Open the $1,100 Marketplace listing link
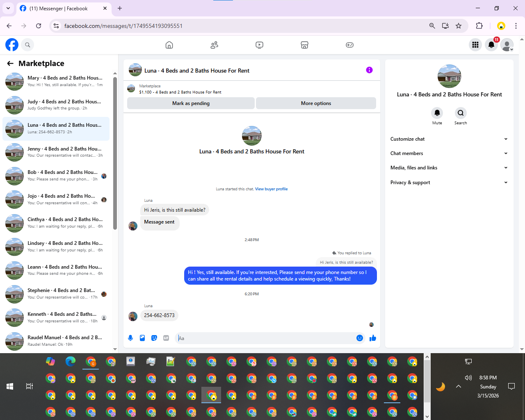The image size is (525, 420). tap(180, 92)
